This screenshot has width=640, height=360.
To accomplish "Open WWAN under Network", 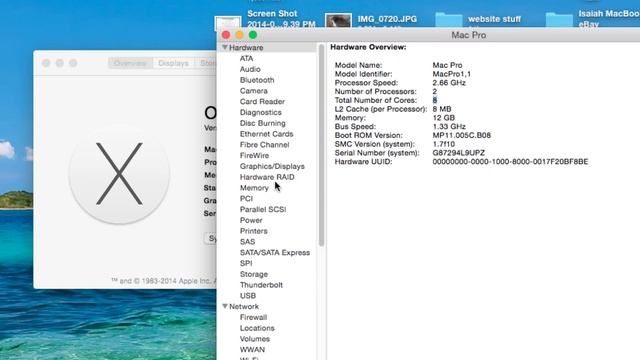I will point(252,350).
